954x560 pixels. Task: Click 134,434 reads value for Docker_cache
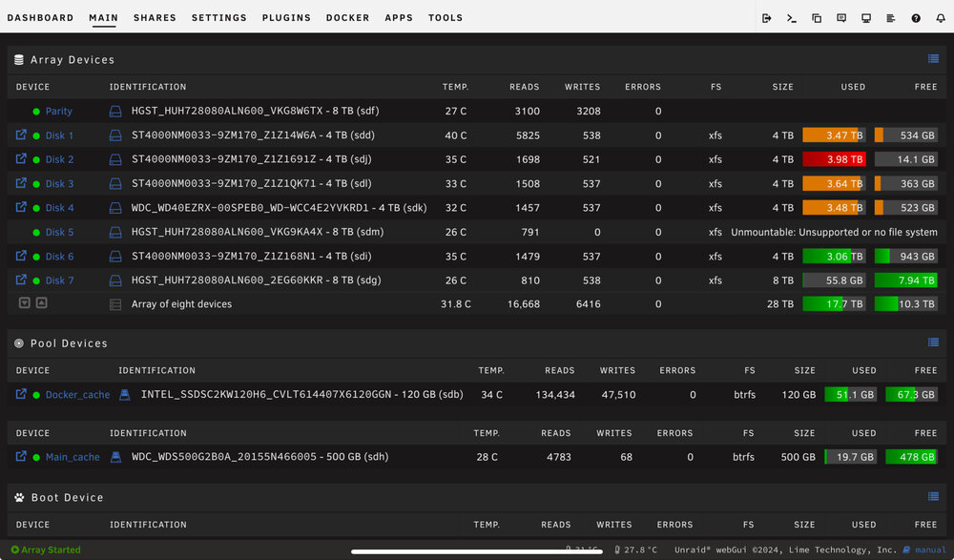(x=555, y=394)
